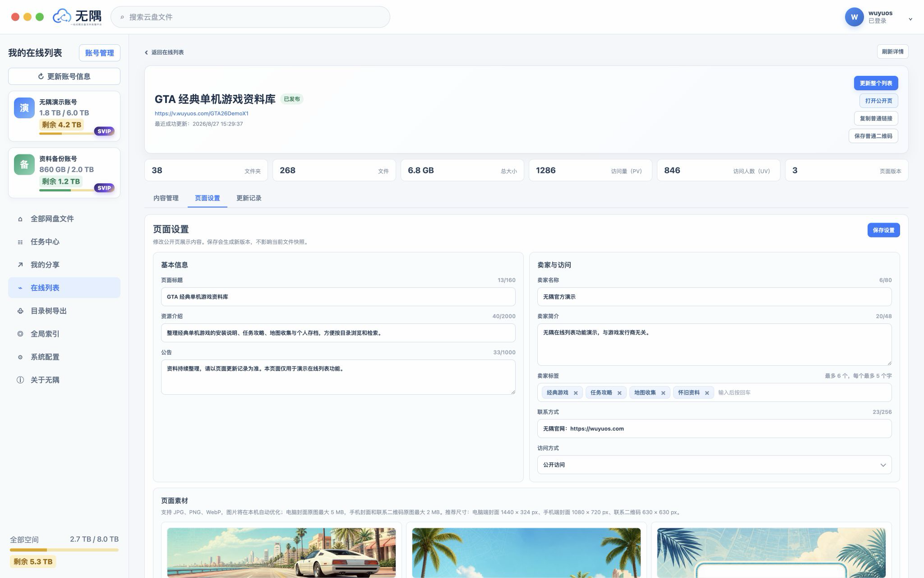
Task: Click the 系统配置 gear icon
Action: tap(20, 357)
